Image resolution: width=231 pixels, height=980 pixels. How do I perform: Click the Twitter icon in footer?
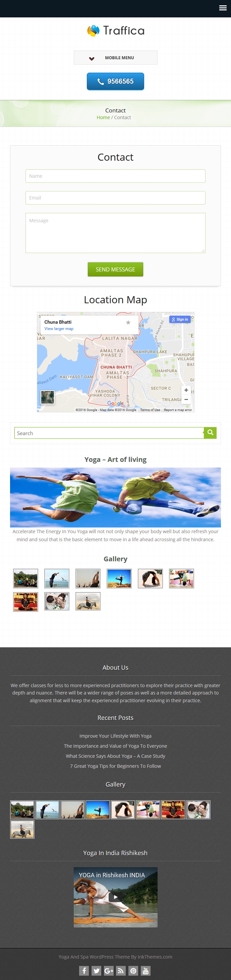[97, 971]
